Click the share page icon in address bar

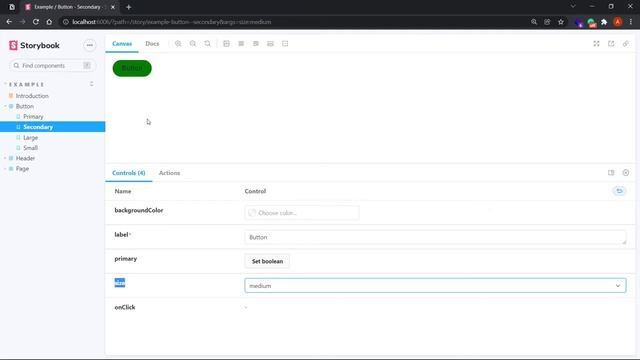[547, 22]
